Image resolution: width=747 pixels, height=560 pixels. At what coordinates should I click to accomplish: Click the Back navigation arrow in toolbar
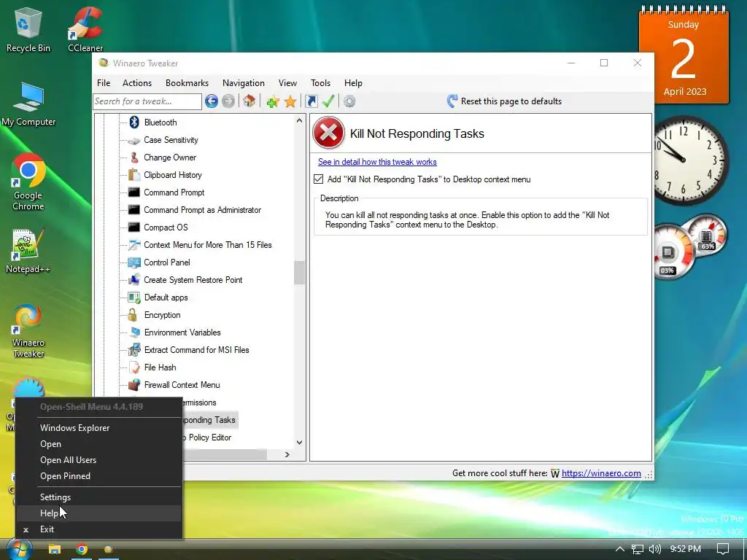212,101
